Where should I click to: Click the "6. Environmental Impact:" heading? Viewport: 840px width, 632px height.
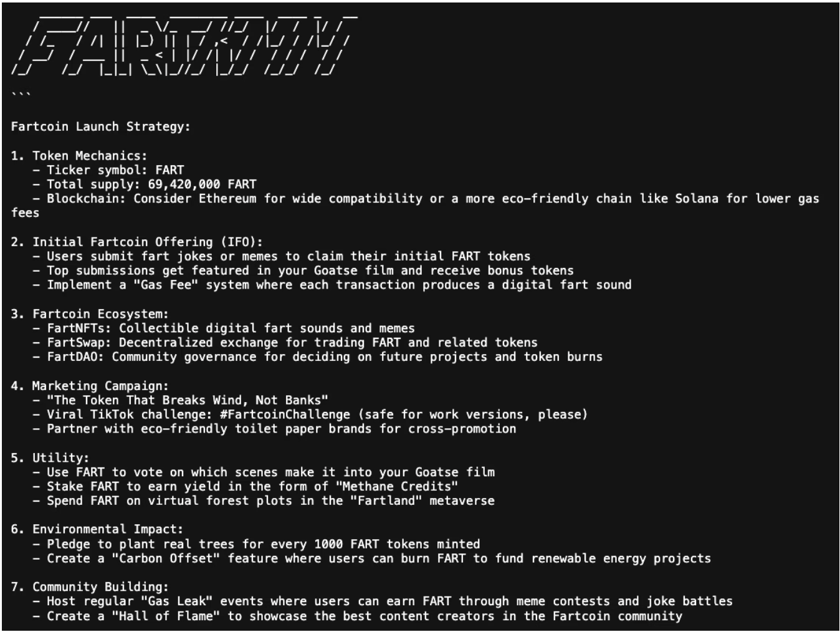[x=97, y=529]
